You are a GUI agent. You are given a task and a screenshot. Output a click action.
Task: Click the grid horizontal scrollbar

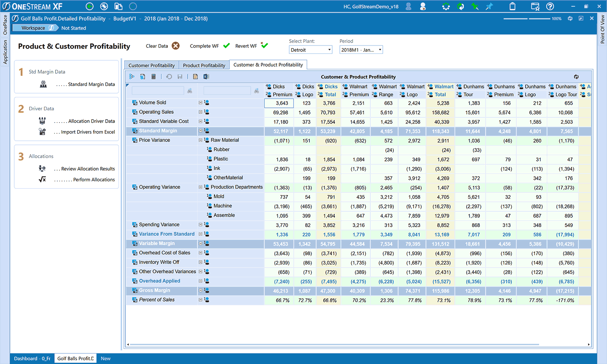coord(334,345)
